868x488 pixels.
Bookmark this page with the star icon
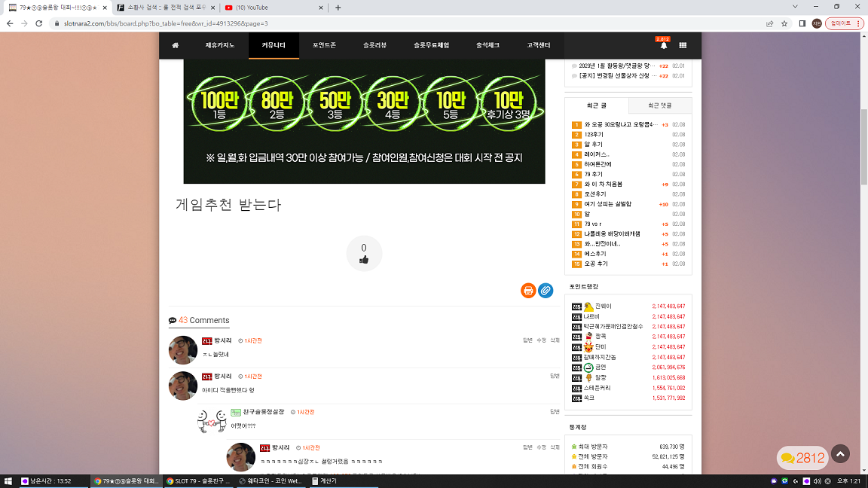784,24
